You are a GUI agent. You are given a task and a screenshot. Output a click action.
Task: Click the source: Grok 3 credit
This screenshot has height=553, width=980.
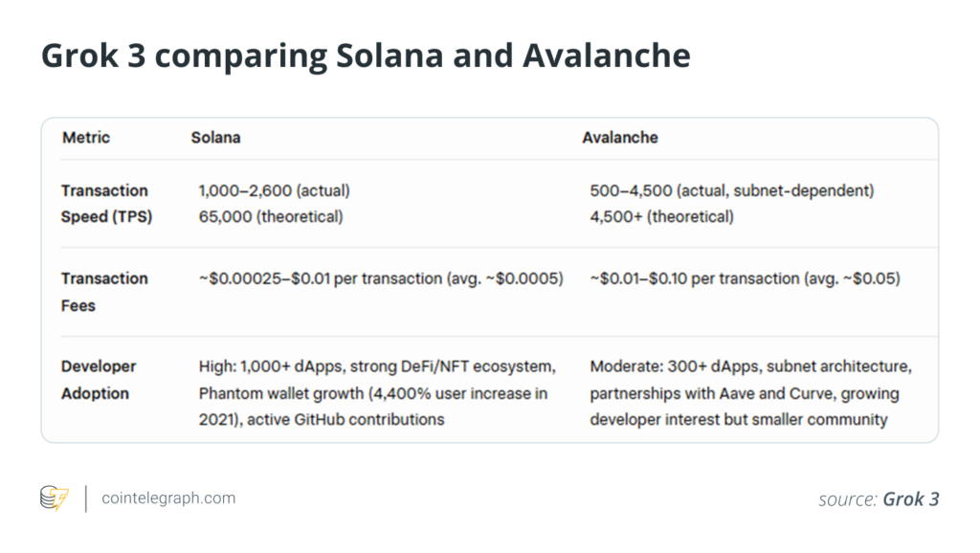point(879,498)
